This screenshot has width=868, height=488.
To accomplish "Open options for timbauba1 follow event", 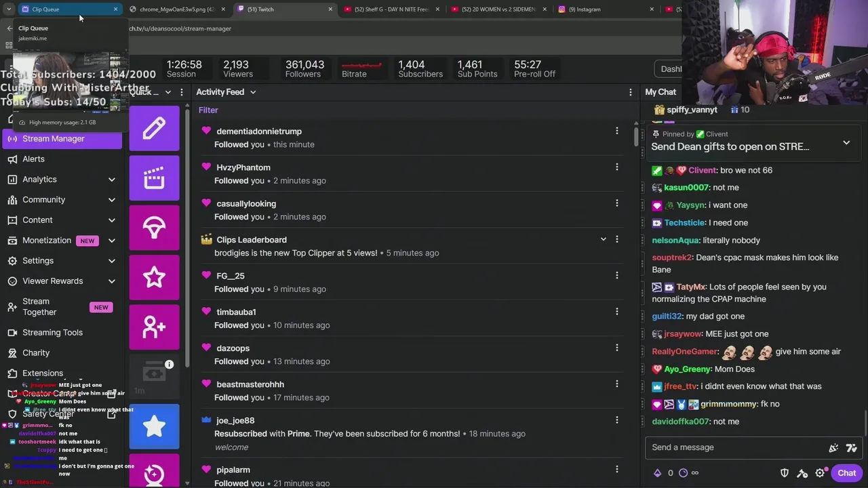I will point(616,311).
